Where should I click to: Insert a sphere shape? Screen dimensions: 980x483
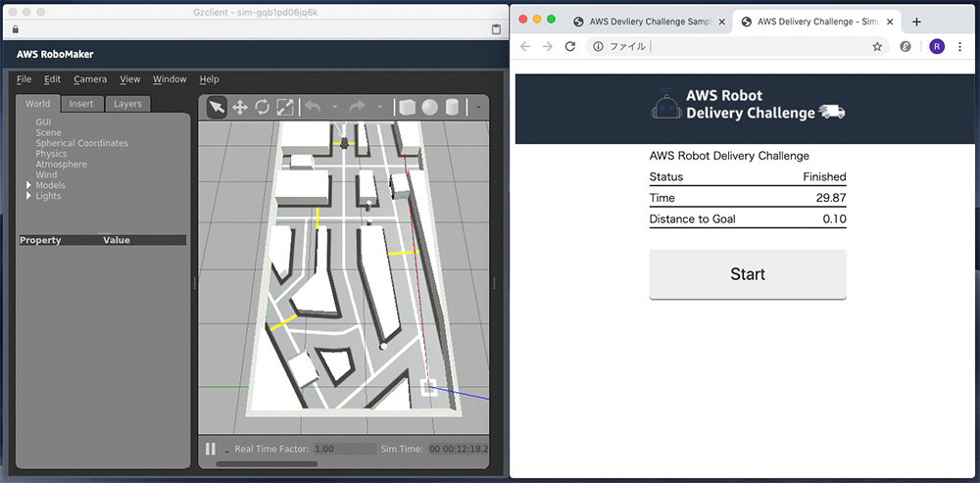coord(429,108)
